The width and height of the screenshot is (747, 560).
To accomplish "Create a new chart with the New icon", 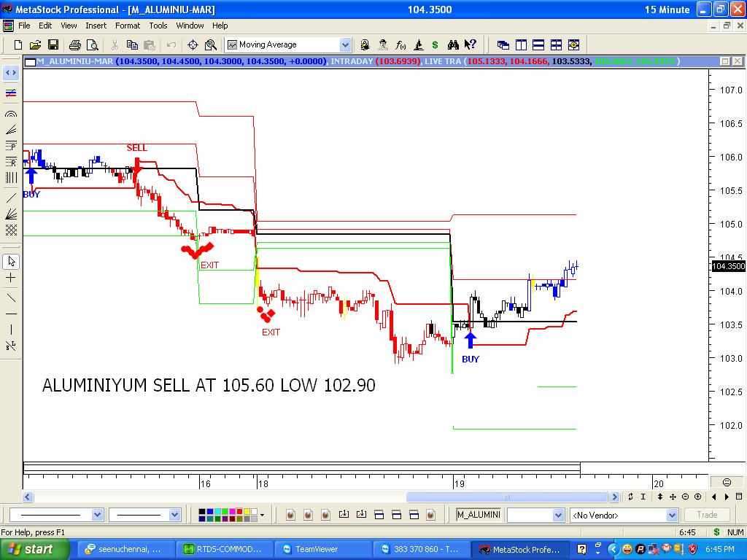I will pyautogui.click(x=16, y=44).
